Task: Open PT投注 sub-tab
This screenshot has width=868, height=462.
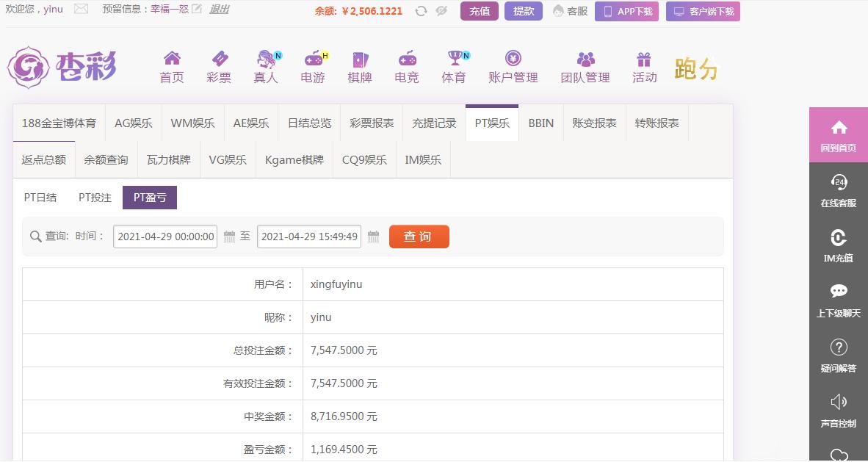Action: [x=95, y=197]
